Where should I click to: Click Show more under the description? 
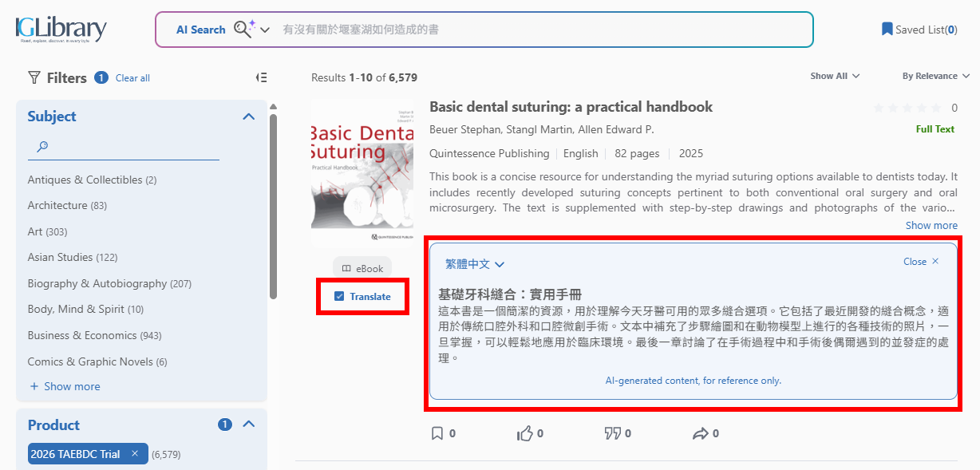931,225
